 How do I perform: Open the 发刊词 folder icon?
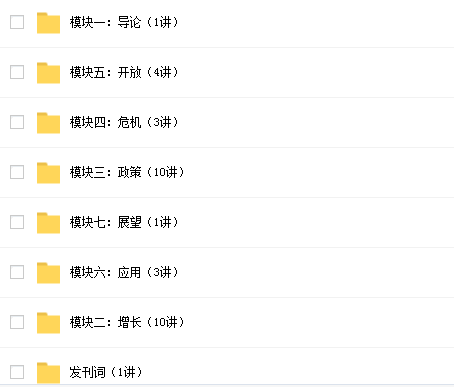48,373
